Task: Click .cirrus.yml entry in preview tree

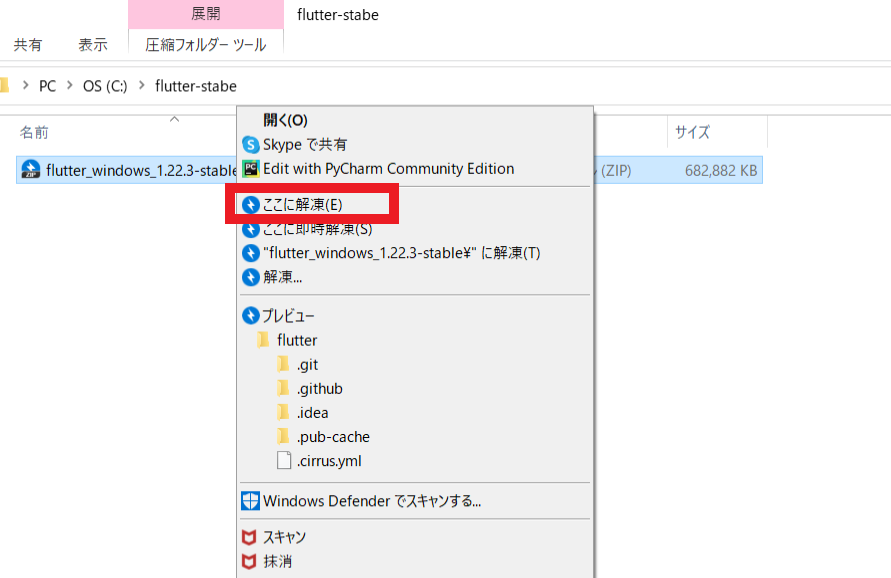Action: coord(329,461)
